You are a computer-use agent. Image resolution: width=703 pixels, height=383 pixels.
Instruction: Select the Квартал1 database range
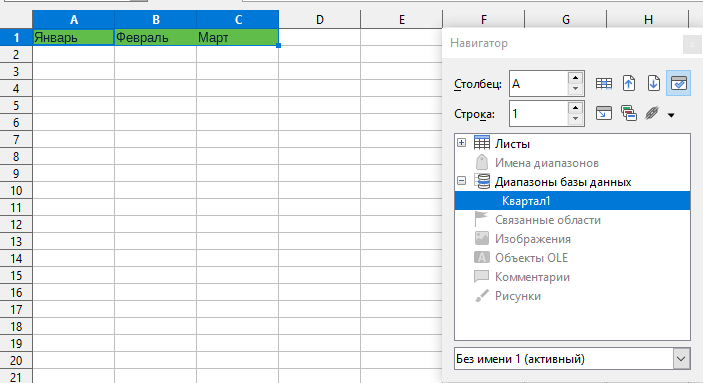click(x=572, y=201)
